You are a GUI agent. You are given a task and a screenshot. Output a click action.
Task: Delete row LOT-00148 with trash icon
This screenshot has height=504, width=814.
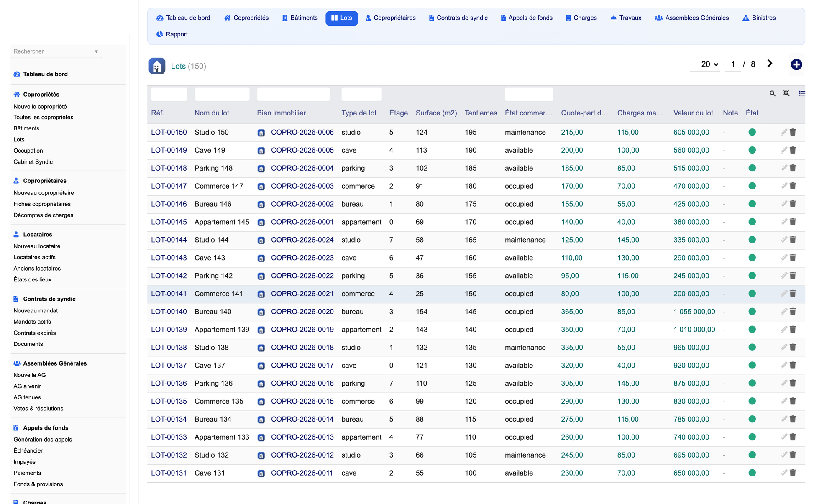point(792,168)
